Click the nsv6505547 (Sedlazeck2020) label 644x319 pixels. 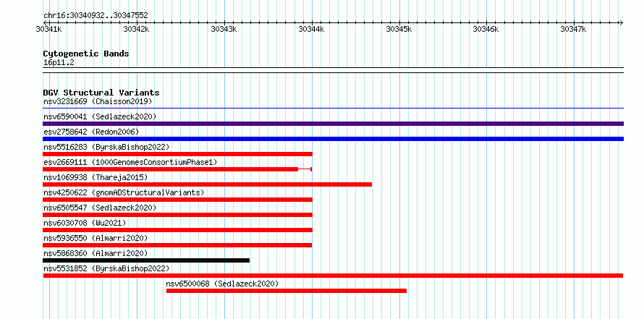pos(100,208)
